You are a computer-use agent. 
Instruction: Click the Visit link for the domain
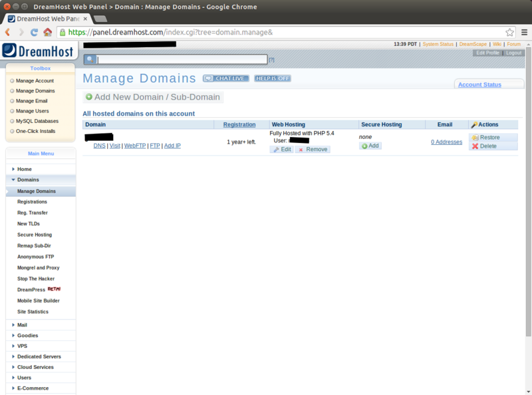[114, 146]
